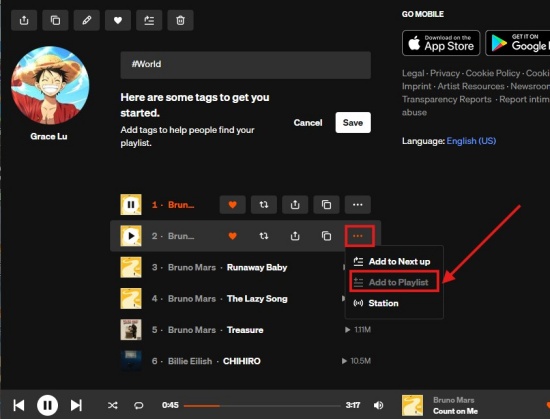This screenshot has width=550, height=419.
Task: Select the CHIHIRO track artwork
Action: 131,361
